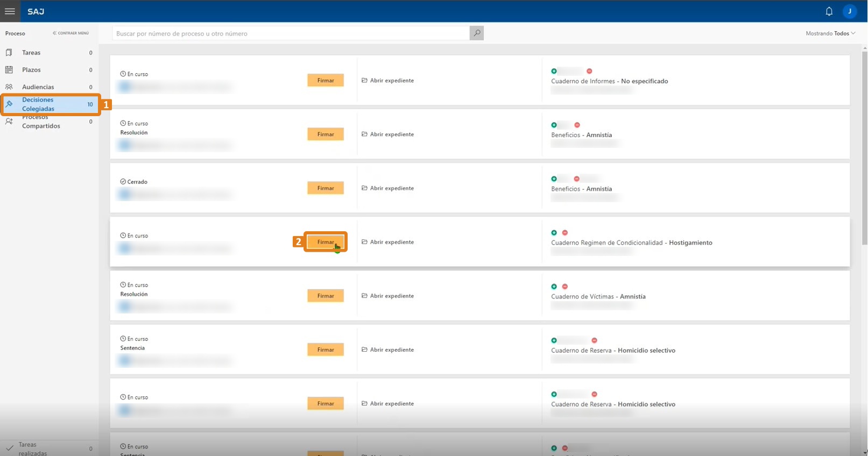Click Firmar for Cuaderno de Informes row

tap(326, 81)
